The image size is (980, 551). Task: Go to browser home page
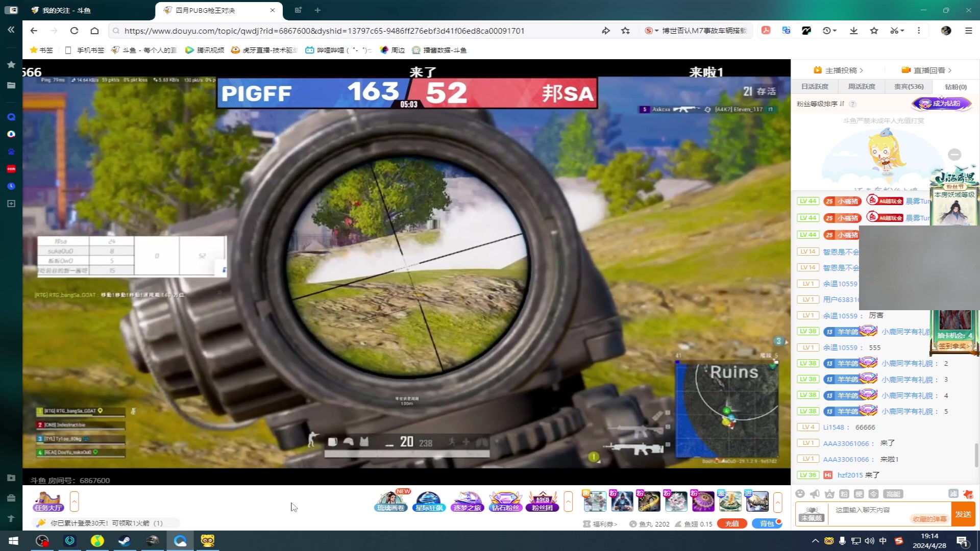pos(94,31)
